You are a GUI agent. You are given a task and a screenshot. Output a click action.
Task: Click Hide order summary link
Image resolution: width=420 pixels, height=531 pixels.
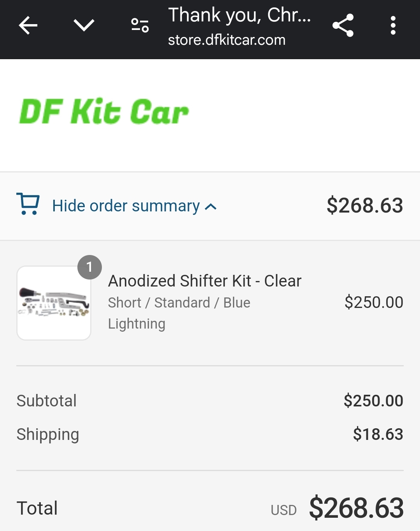126,206
